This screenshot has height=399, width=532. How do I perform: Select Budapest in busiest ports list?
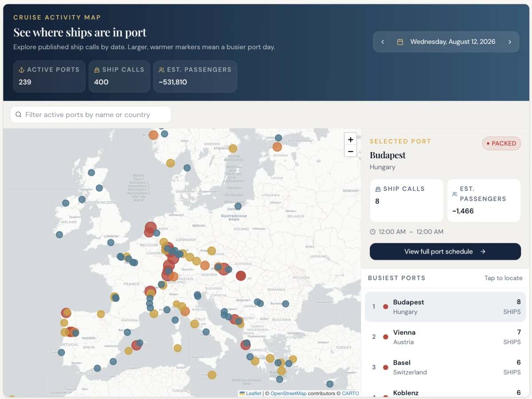point(445,307)
